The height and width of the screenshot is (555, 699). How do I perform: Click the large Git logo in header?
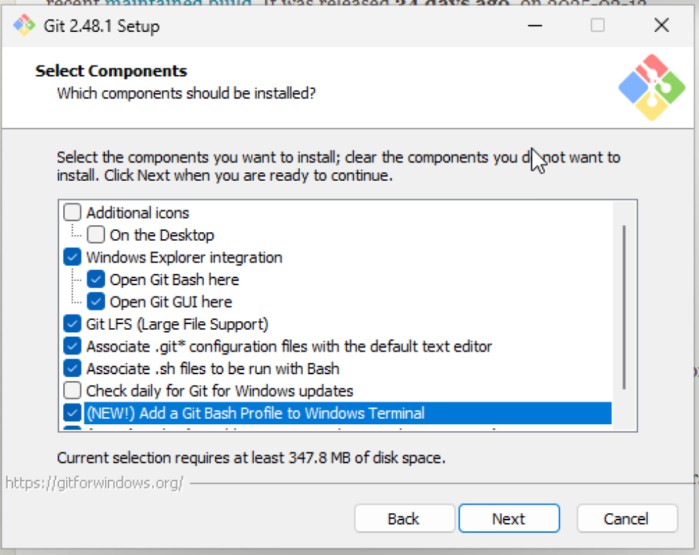[x=651, y=87]
